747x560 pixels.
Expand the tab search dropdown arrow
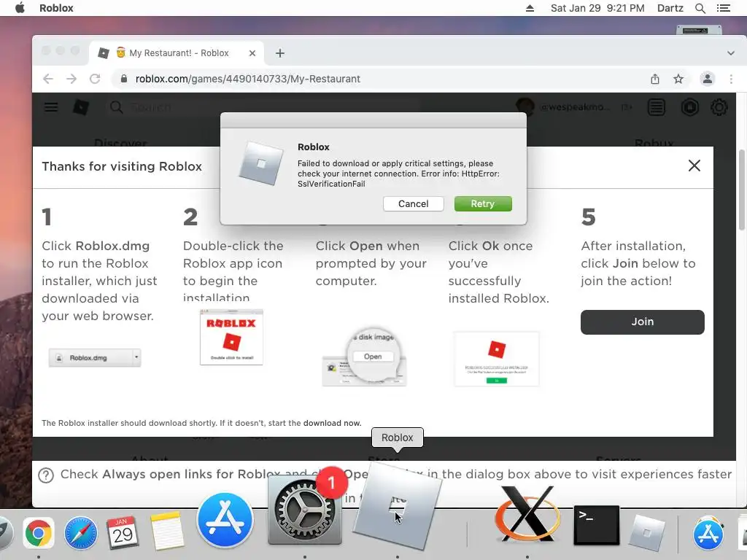click(x=730, y=53)
